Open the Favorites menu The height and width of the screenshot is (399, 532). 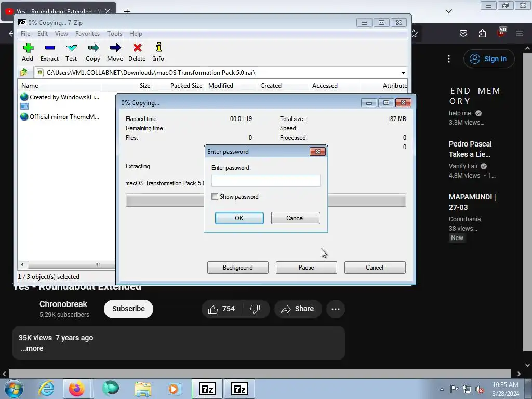87,34
